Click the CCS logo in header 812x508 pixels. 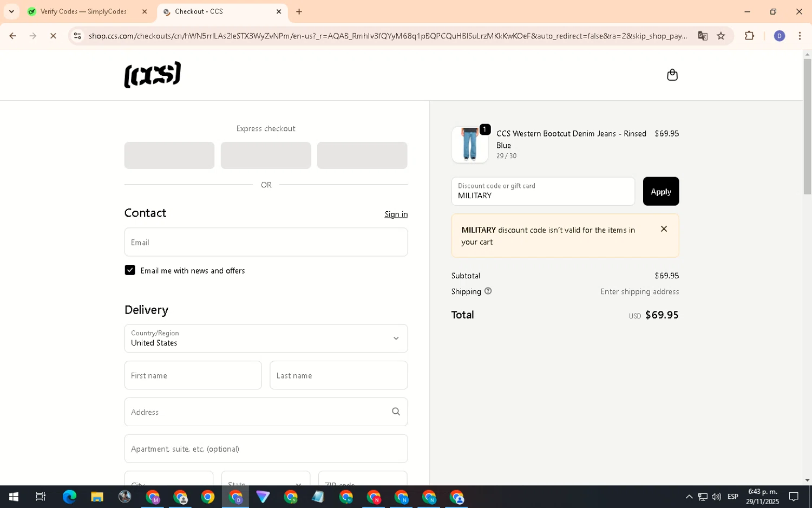point(153,75)
